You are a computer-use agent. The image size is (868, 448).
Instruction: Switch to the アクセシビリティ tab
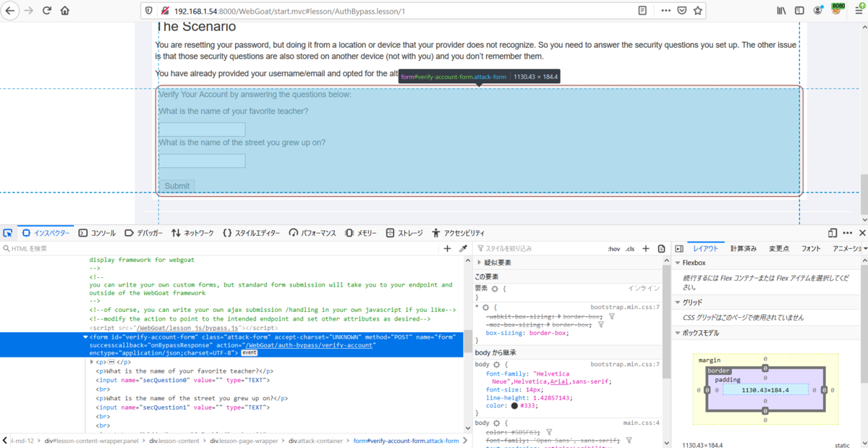[x=458, y=233]
